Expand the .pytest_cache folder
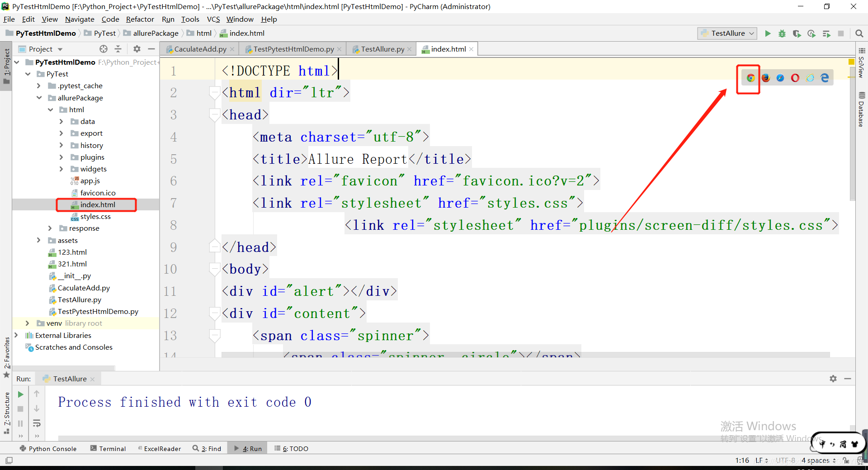This screenshot has width=868, height=470. (39, 85)
